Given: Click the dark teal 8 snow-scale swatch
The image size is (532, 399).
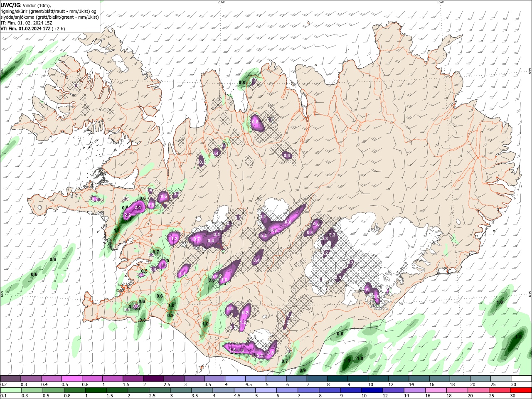Looking at the screenshot, I should 337,379.
